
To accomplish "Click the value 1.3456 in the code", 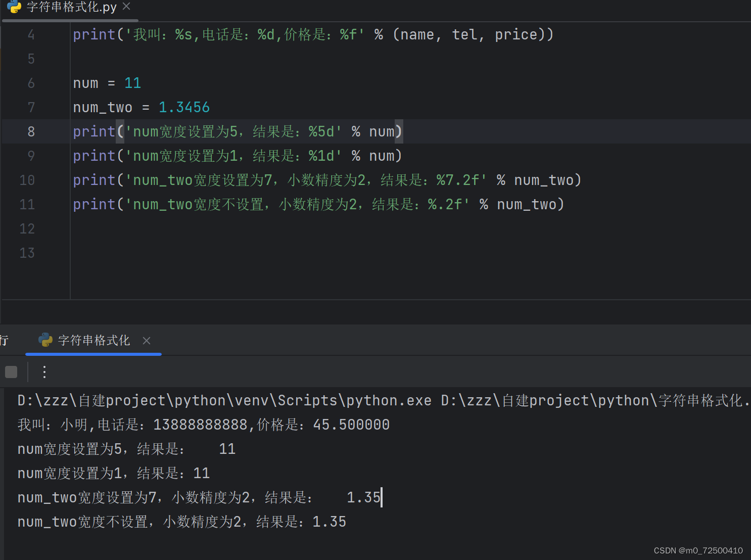I will (x=184, y=107).
